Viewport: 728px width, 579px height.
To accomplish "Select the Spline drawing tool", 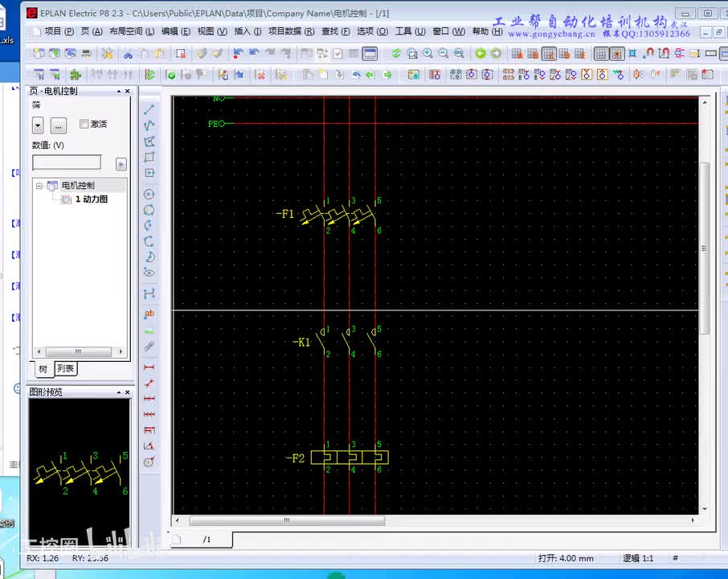I will pos(149,294).
